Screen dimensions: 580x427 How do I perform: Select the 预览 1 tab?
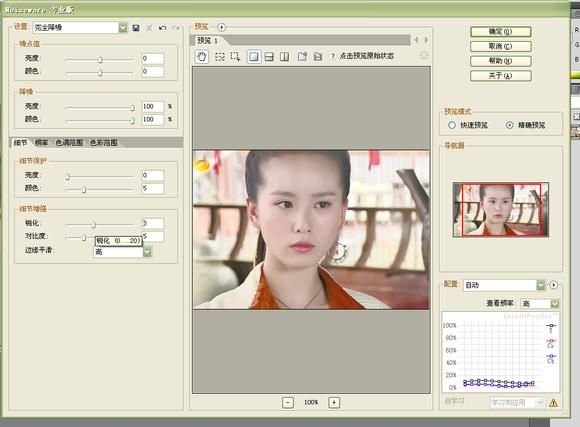(208, 40)
